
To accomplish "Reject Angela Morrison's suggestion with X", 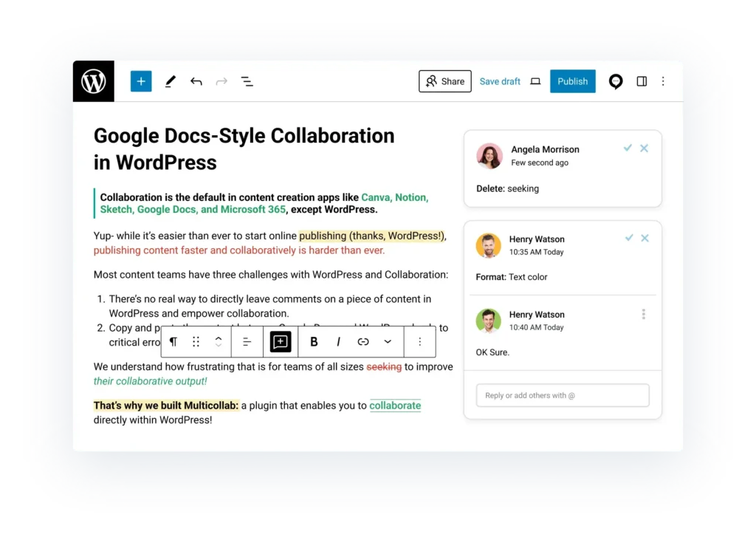I will click(644, 148).
